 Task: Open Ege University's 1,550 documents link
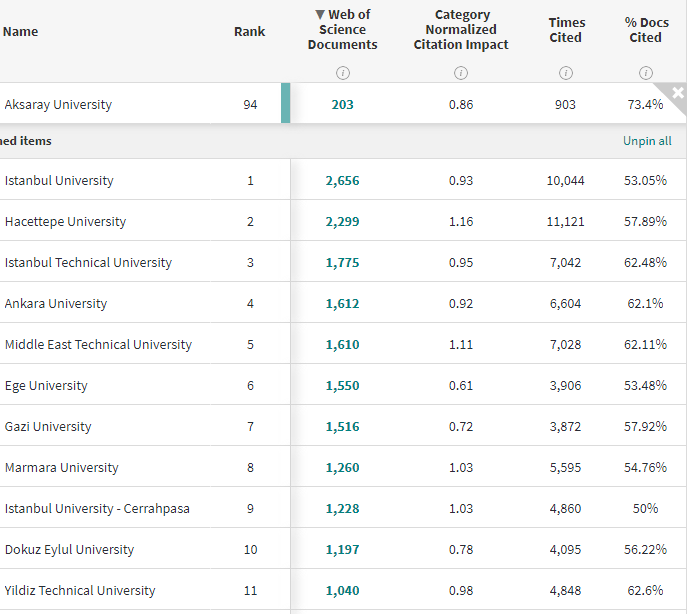click(342, 386)
